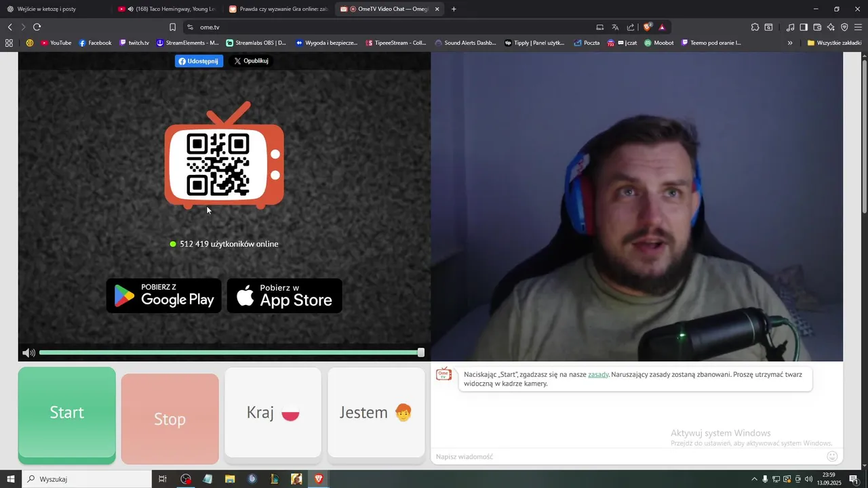
Task: Open the Facebook bookmark
Action: [95, 43]
